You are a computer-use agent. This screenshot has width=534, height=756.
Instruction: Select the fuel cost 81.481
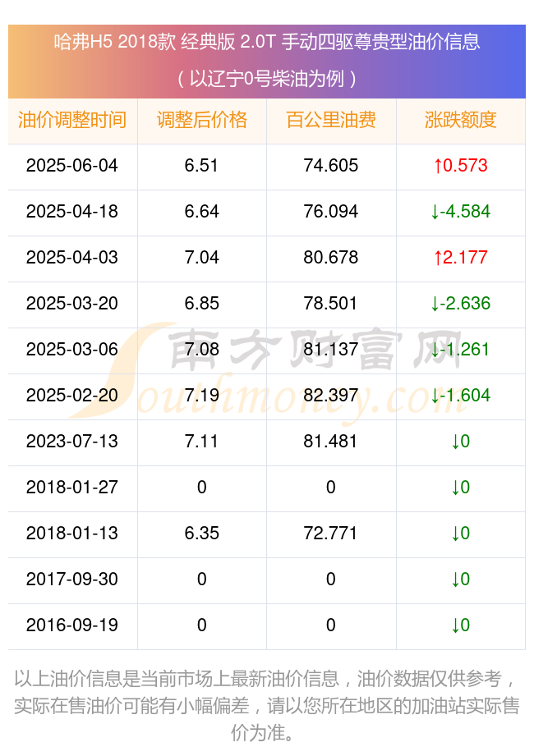pos(331,442)
